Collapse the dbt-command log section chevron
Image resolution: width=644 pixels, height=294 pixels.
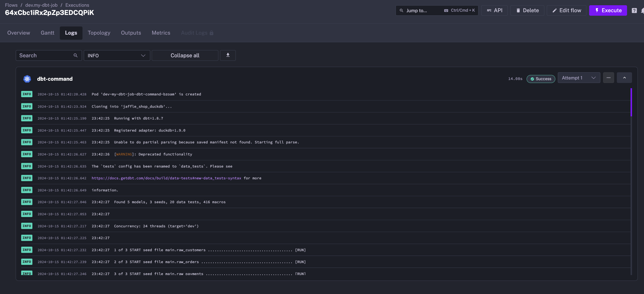(x=624, y=78)
